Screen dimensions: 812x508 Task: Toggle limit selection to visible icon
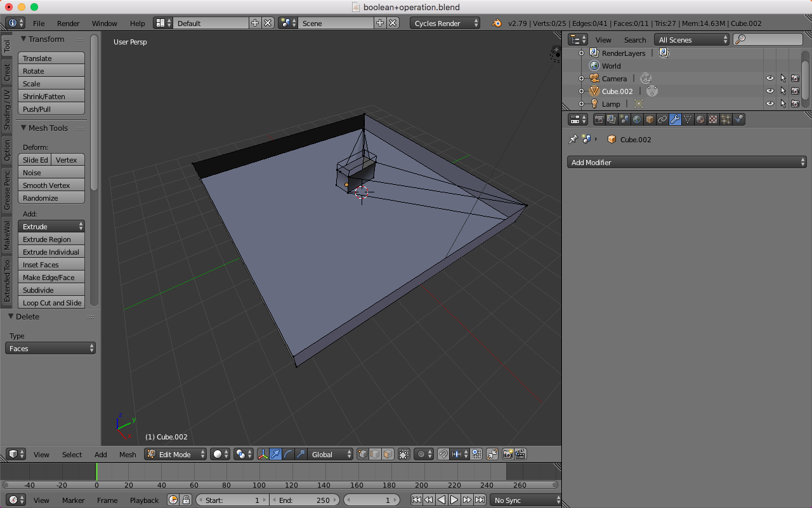[x=404, y=454]
